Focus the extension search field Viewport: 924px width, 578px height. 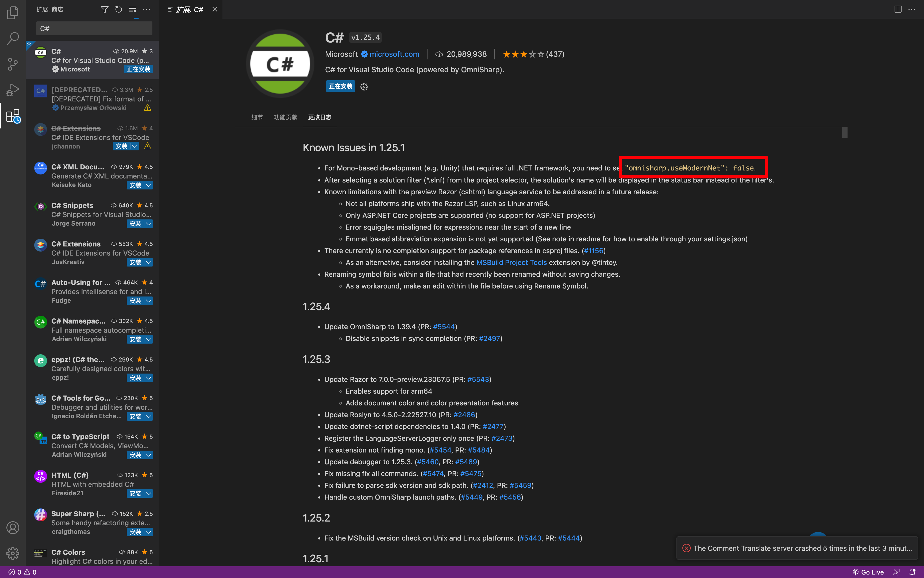pyautogui.click(x=94, y=29)
